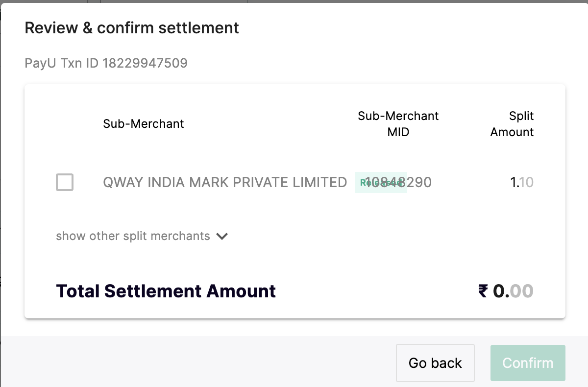This screenshot has height=387, width=588.
Task: Click the Total Settlement Amount label
Action: coord(166,291)
